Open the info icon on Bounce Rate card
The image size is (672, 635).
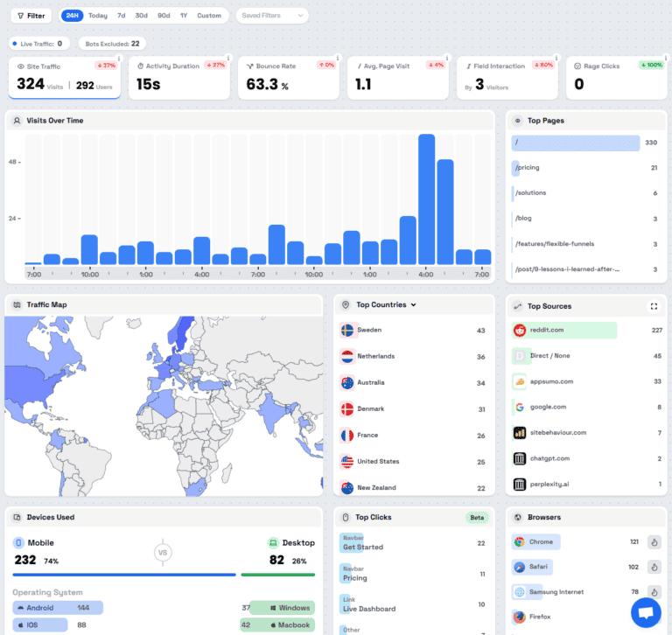pyautogui.click(x=338, y=58)
